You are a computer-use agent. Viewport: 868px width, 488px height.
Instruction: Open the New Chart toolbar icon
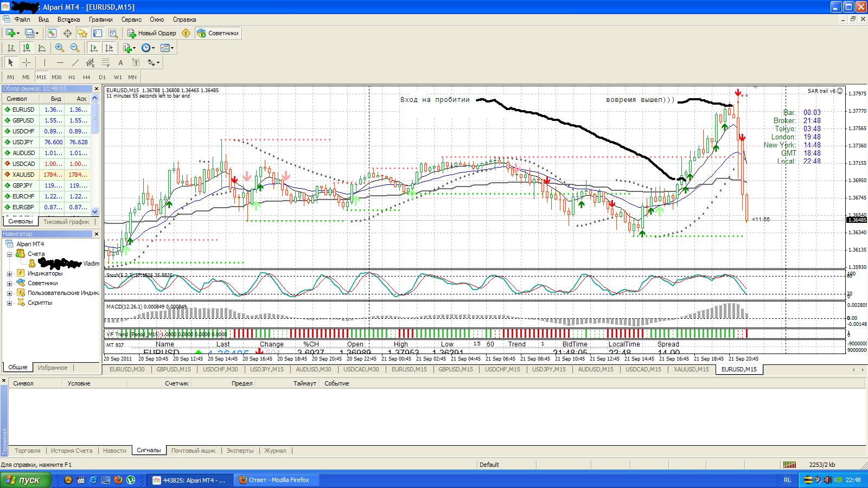pos(10,33)
